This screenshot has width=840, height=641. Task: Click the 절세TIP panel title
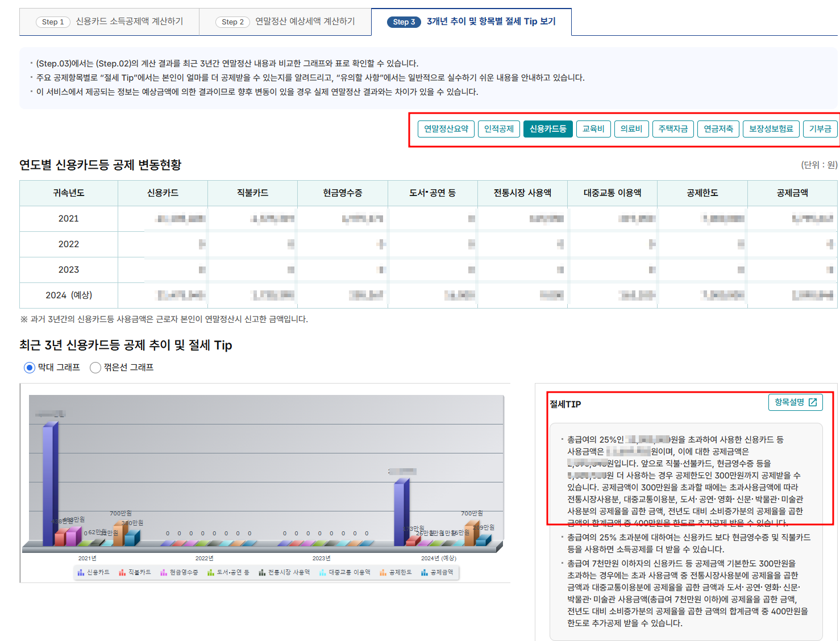pos(565,404)
